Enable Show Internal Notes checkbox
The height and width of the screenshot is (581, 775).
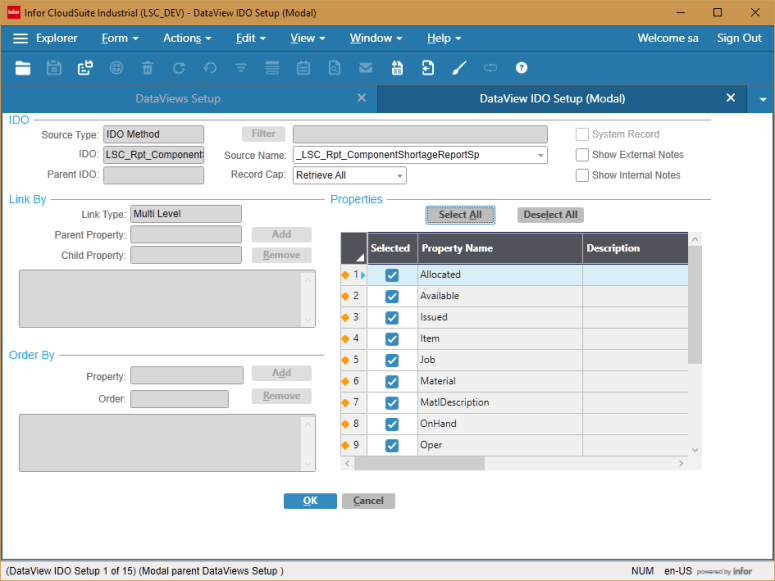pyautogui.click(x=582, y=175)
